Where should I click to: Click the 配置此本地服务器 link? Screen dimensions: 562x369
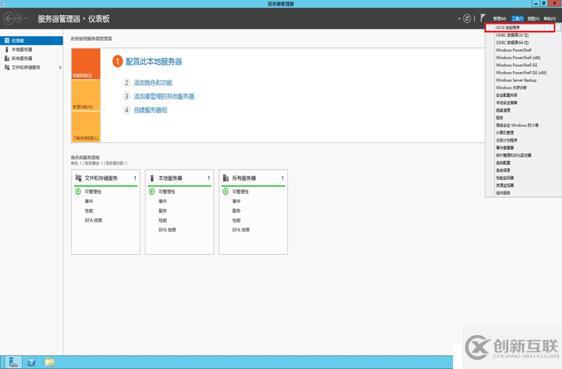154,61
